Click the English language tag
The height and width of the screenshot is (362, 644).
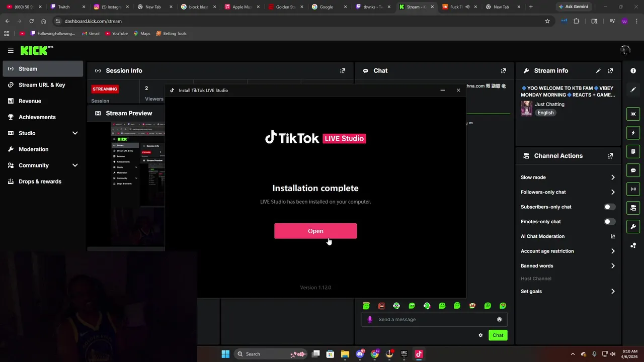coord(545,113)
